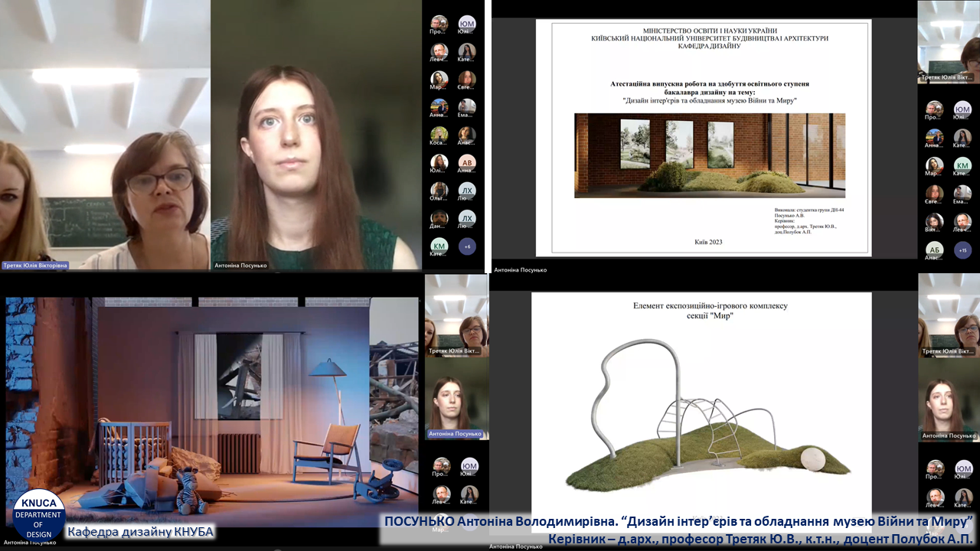Open the +6 overflow participants badge
Screen dimensions: 980x551
(467, 246)
